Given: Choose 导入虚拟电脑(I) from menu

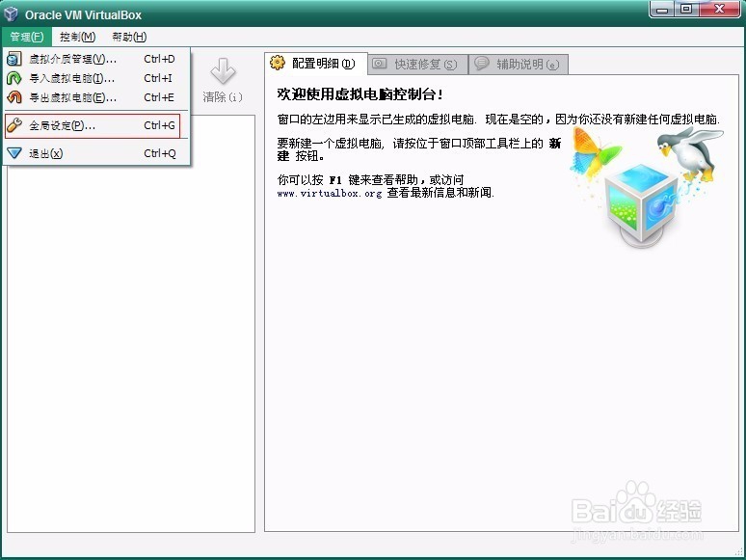Looking at the screenshot, I should [x=96, y=78].
